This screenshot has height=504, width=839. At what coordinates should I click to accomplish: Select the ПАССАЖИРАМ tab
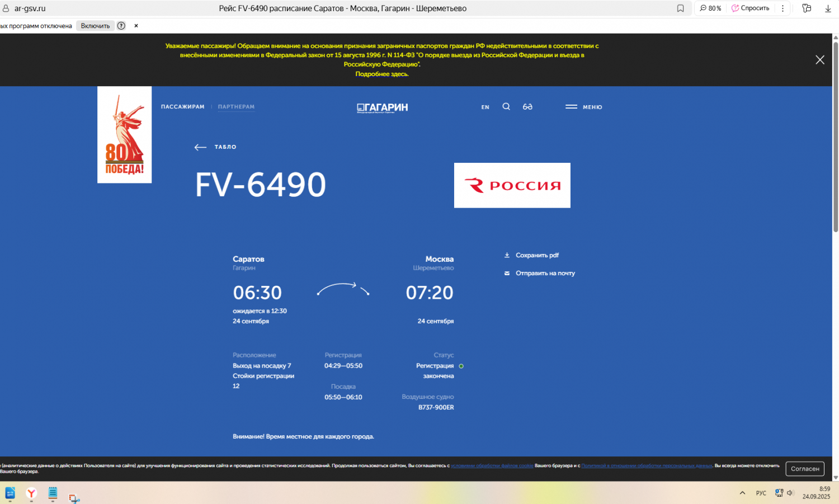(x=182, y=107)
